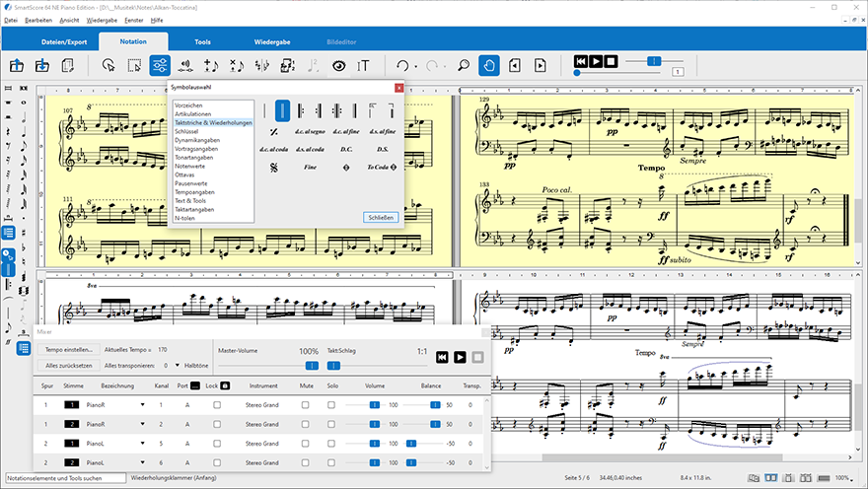The height and width of the screenshot is (489, 868).
Task: Toggle the eye visibility icon in toolbar
Action: [338, 66]
